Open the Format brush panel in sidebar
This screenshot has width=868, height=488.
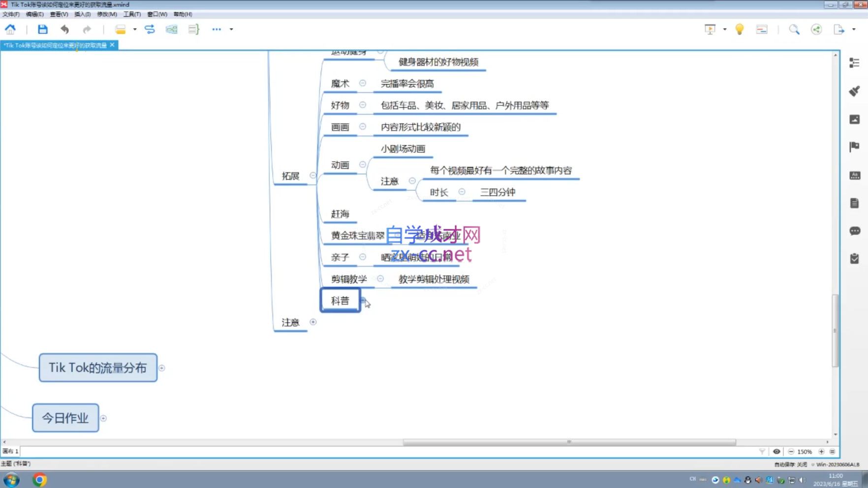(854, 91)
